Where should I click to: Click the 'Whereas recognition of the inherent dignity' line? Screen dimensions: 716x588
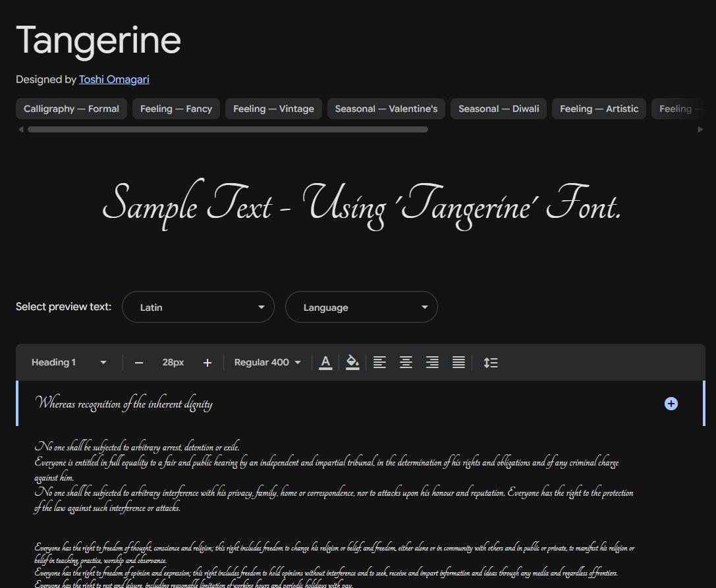pos(124,404)
